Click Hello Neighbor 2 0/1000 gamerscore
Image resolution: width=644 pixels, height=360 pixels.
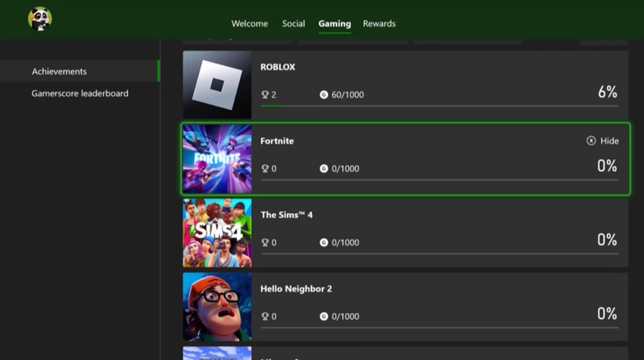(345, 317)
